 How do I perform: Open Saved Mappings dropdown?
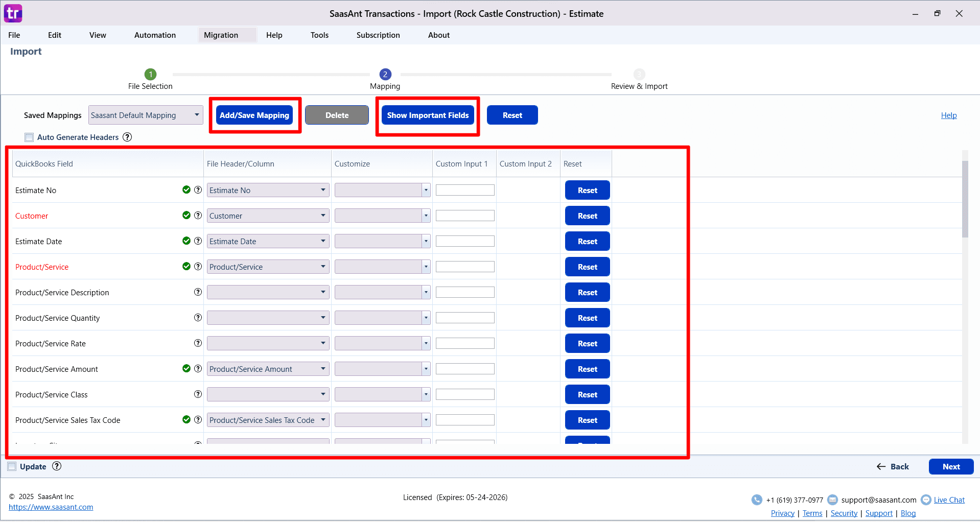(x=146, y=115)
